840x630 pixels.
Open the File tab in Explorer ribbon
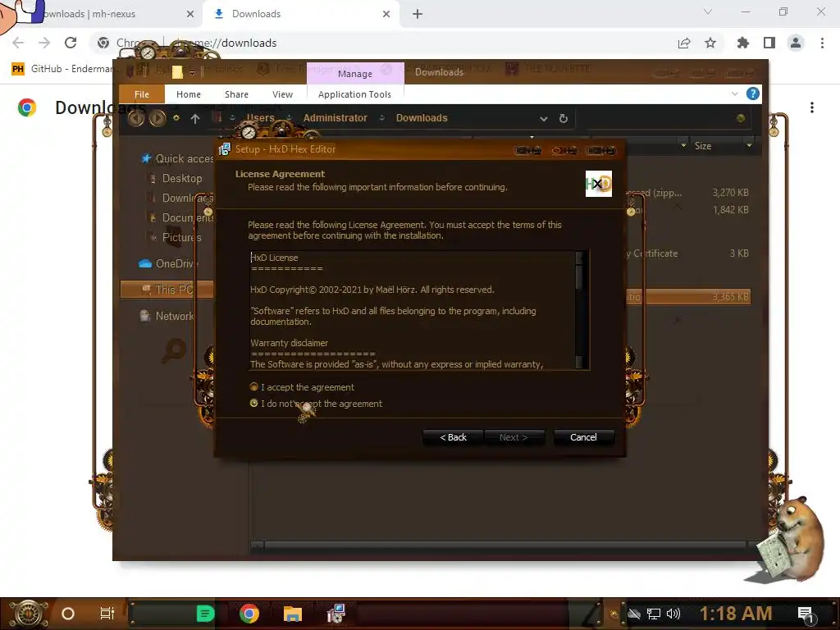pos(141,94)
